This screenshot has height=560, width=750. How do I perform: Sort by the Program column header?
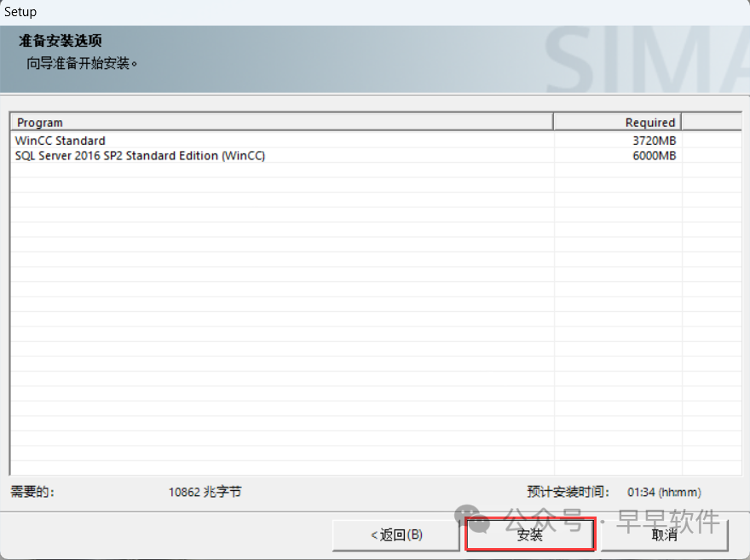281,122
